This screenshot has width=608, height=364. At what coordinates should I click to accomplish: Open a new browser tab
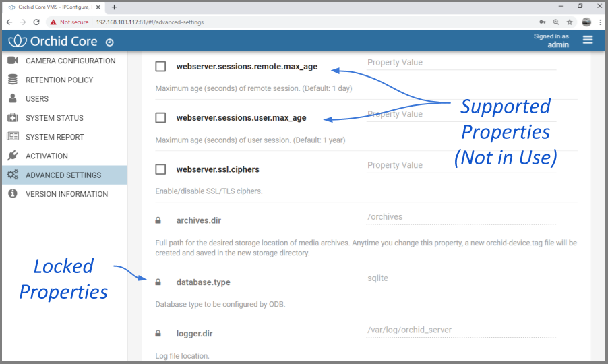[x=114, y=7]
